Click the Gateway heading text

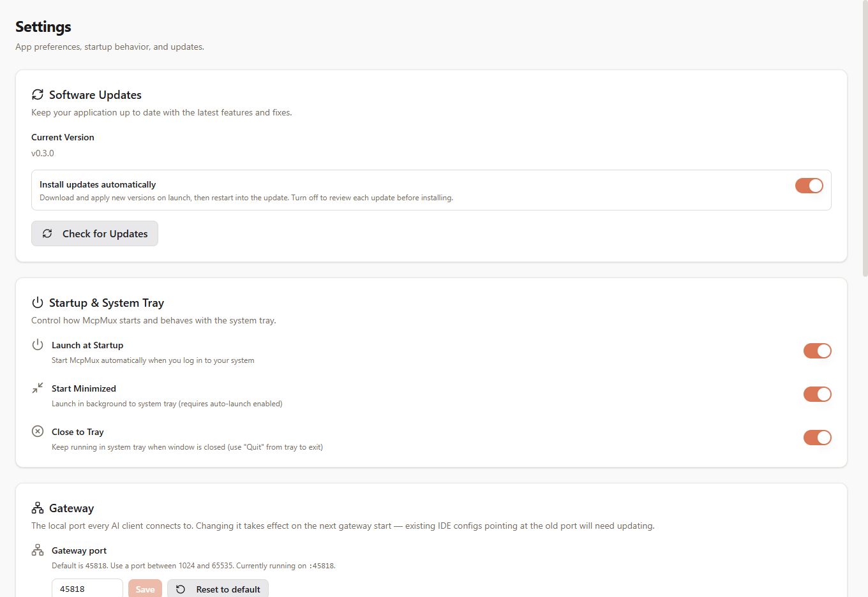click(x=71, y=508)
